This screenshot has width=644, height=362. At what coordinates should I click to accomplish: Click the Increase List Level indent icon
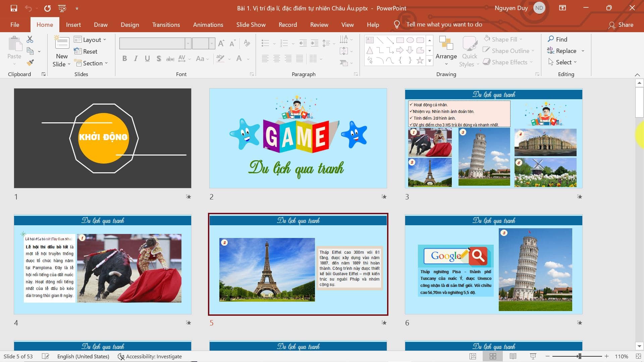tap(314, 43)
